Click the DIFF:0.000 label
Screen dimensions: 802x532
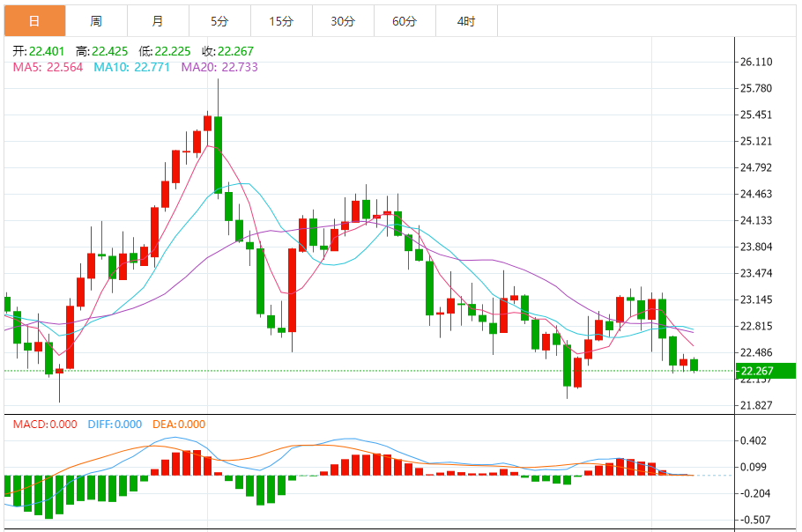pyautogui.click(x=115, y=425)
